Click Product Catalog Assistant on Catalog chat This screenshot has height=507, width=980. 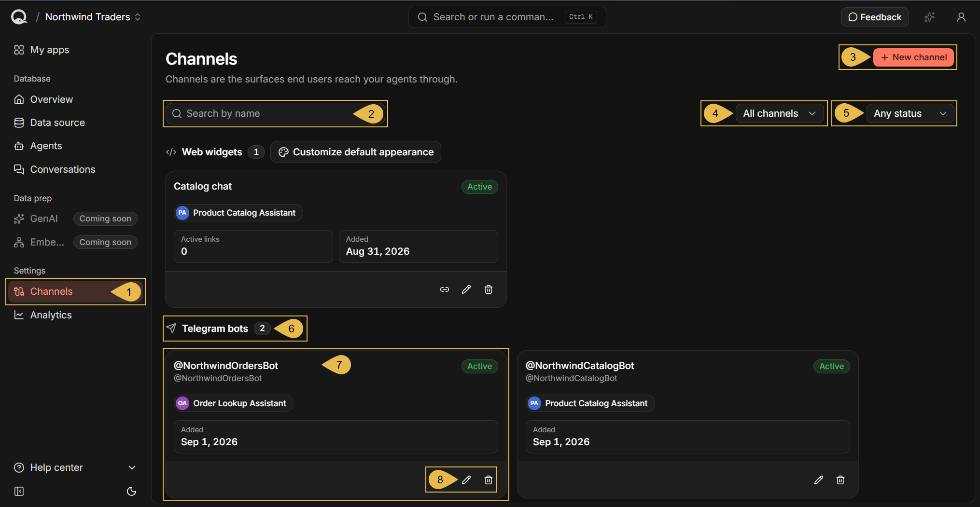click(x=238, y=213)
